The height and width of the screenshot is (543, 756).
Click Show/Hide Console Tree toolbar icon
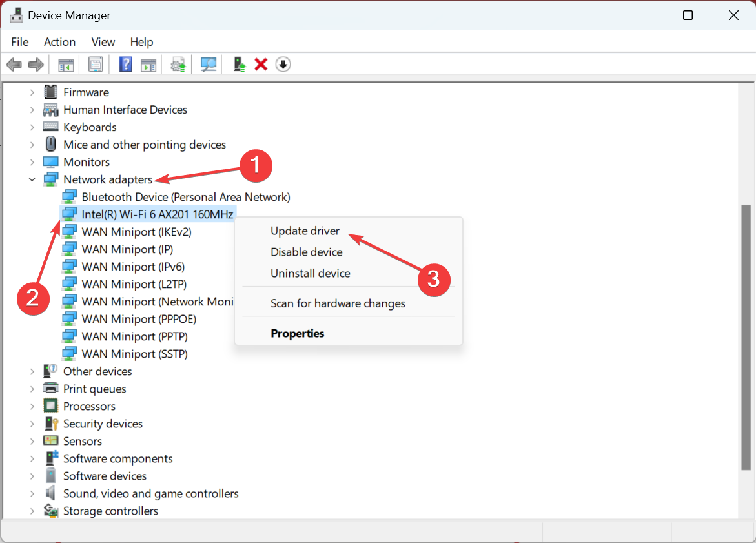click(x=66, y=64)
